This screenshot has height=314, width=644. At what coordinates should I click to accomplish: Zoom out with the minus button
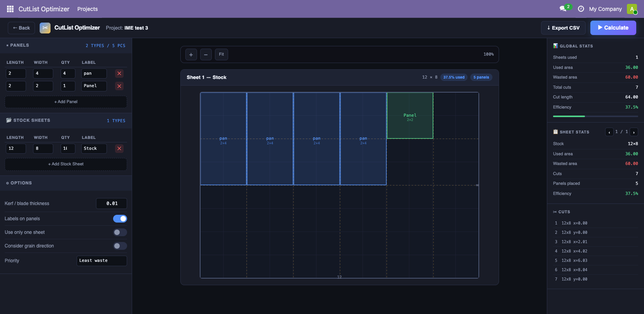click(x=206, y=54)
